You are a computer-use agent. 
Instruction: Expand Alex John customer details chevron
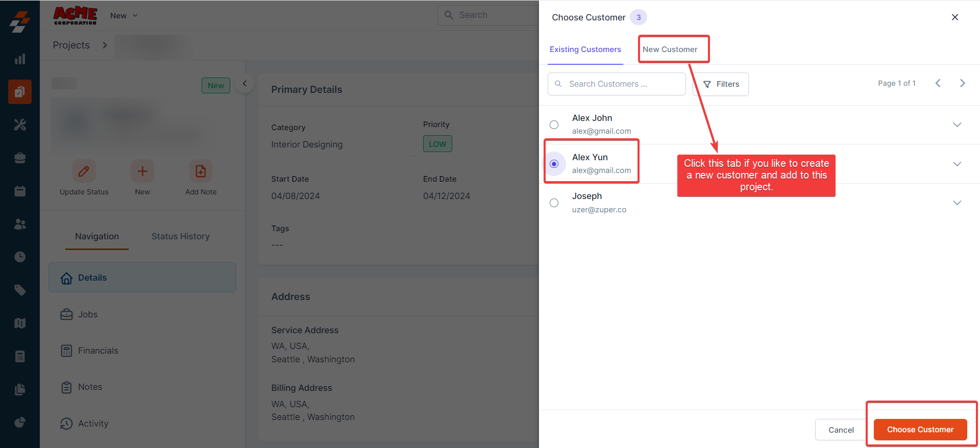[x=957, y=125]
